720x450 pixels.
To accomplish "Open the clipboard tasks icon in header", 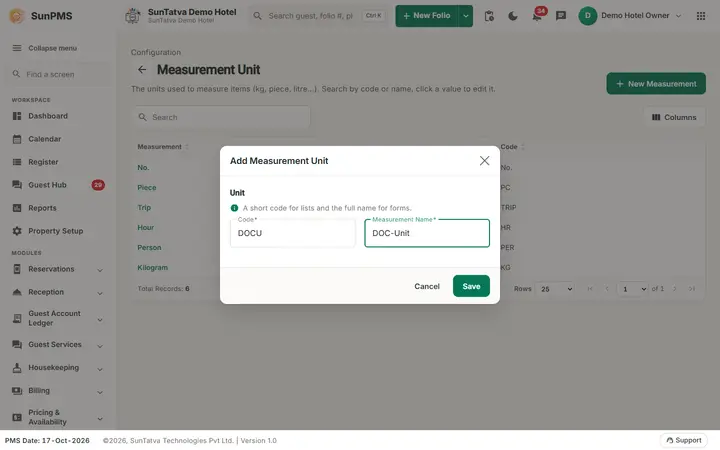I will [489, 16].
